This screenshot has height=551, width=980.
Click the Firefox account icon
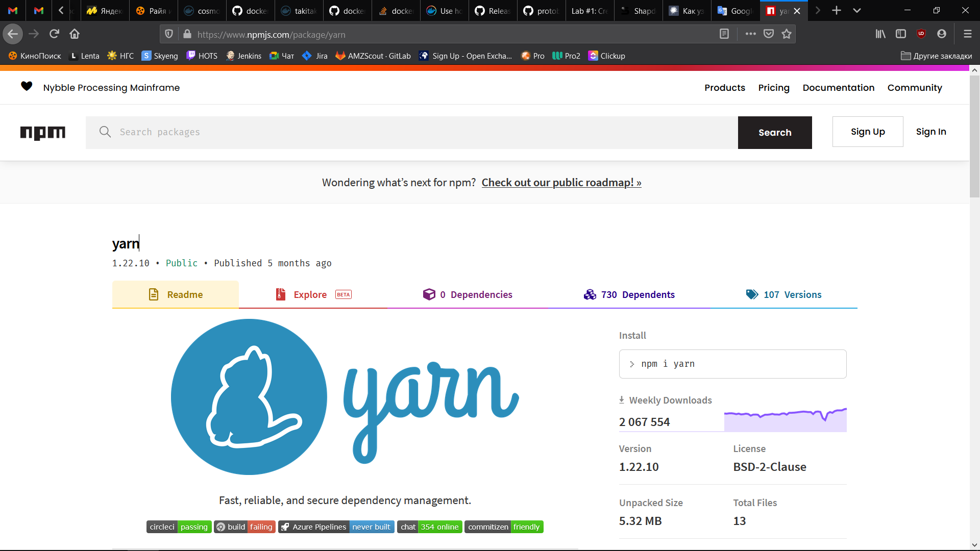pyautogui.click(x=941, y=34)
